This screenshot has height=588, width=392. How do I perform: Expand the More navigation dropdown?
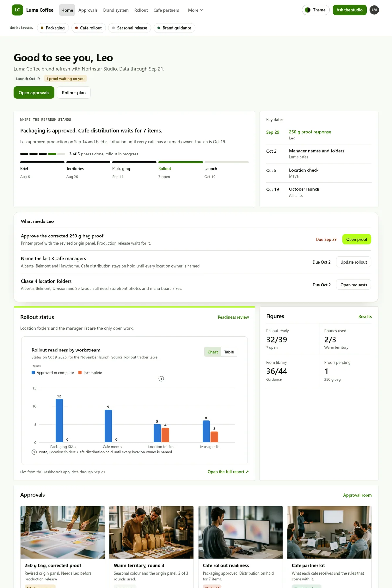coord(195,10)
